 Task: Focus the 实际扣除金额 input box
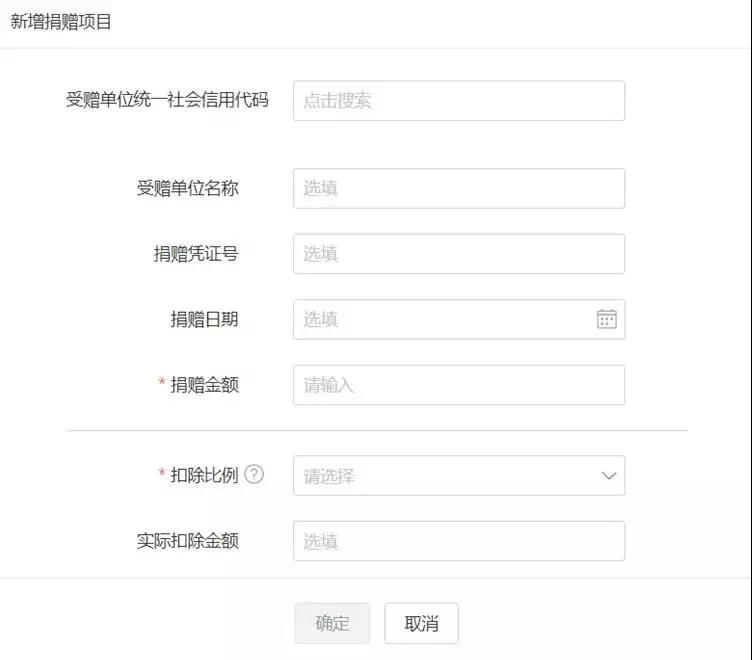tap(459, 541)
